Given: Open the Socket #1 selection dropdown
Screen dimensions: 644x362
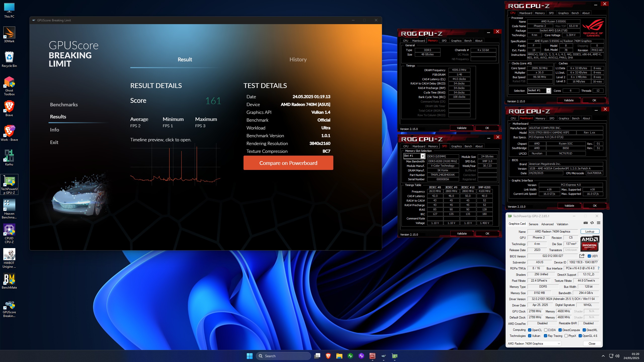Looking at the screenshot, I should pos(539,90).
